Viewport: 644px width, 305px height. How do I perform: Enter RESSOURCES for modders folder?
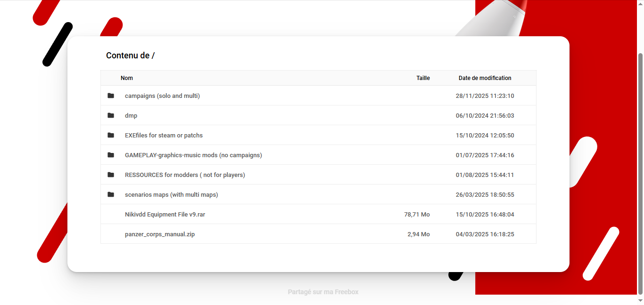coord(185,175)
